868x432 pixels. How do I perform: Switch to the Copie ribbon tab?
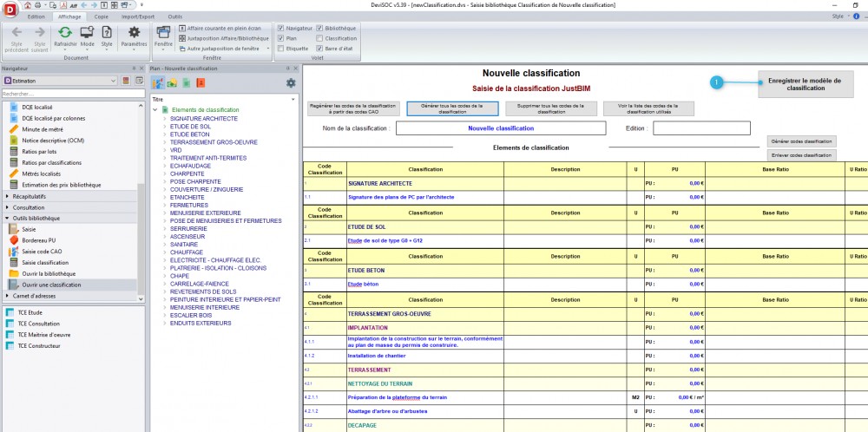[102, 16]
